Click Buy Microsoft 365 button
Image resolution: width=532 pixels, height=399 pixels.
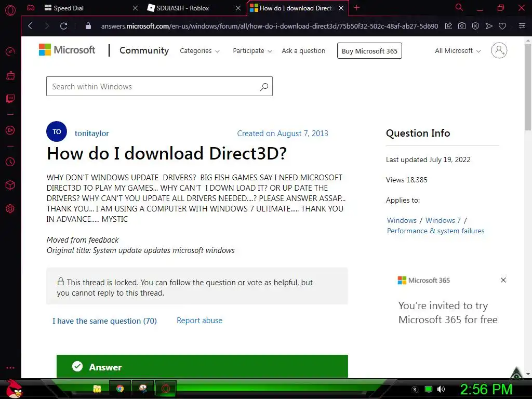point(369,51)
